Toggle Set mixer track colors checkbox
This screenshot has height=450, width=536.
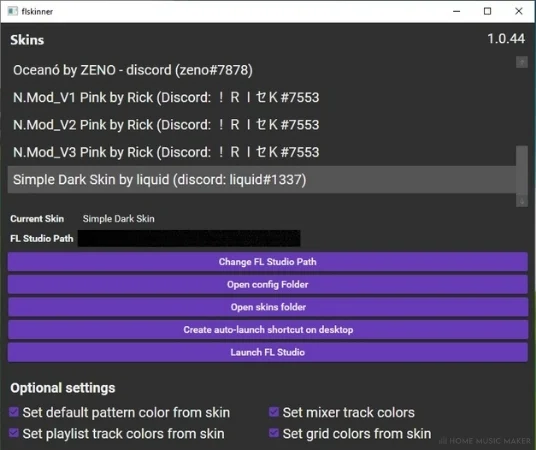274,412
